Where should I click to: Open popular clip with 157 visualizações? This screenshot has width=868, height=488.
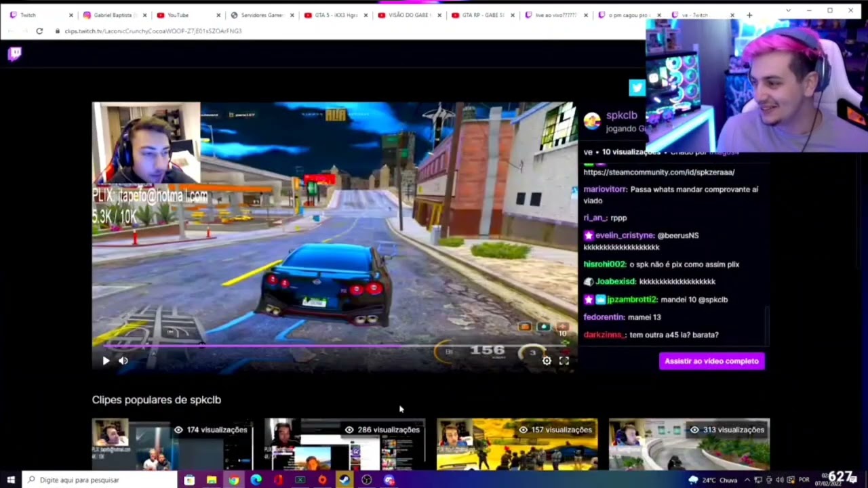(x=517, y=444)
